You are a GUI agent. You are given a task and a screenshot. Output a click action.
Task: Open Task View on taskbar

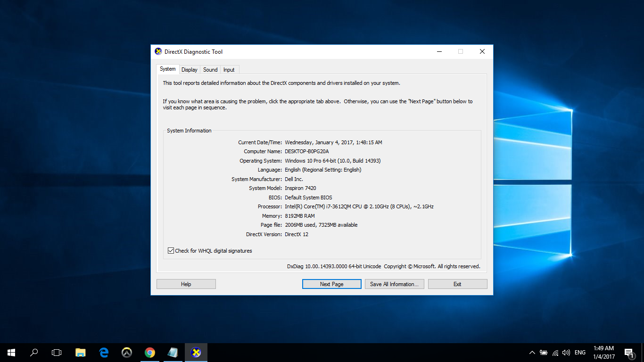point(57,352)
